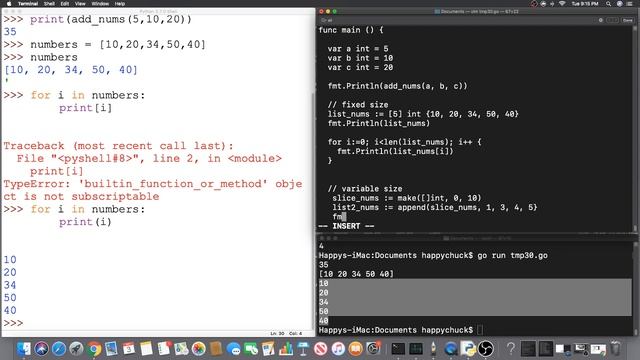
Task: Open Books app in the dock
Action: click(x=356, y=349)
